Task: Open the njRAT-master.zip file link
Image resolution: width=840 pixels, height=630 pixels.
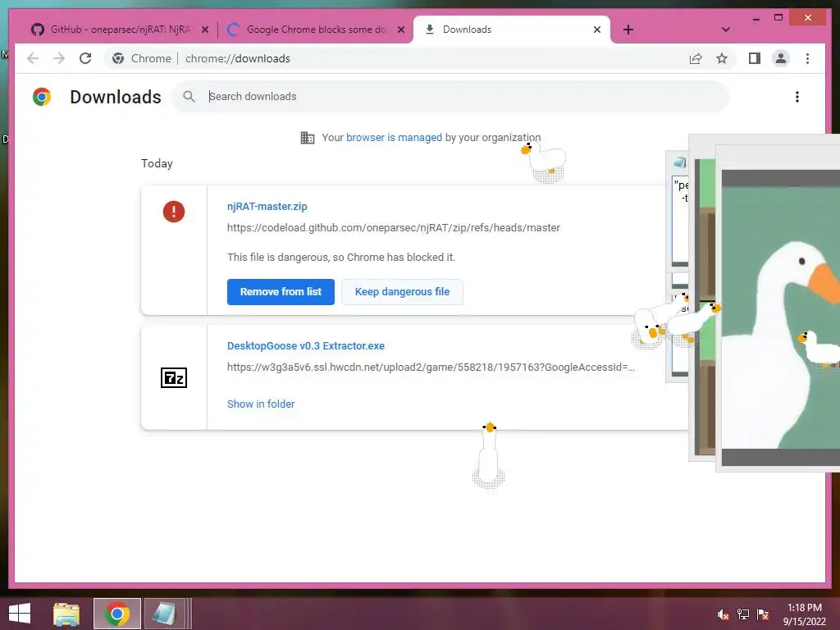Action: (x=267, y=206)
